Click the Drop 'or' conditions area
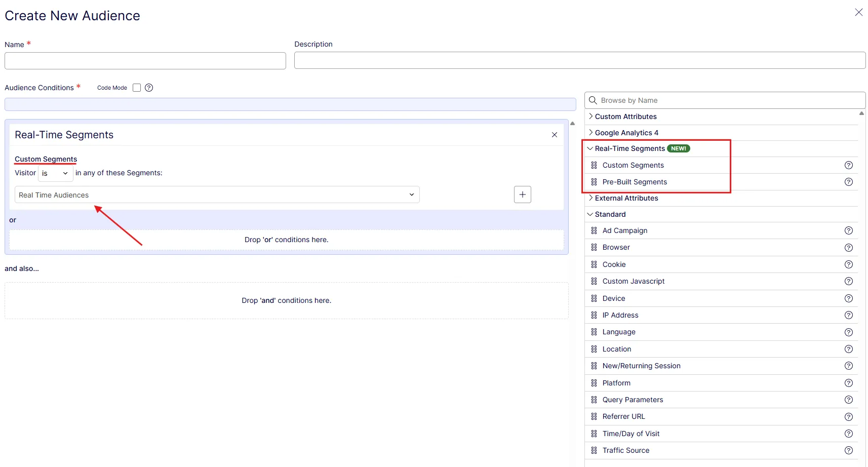 click(x=286, y=240)
